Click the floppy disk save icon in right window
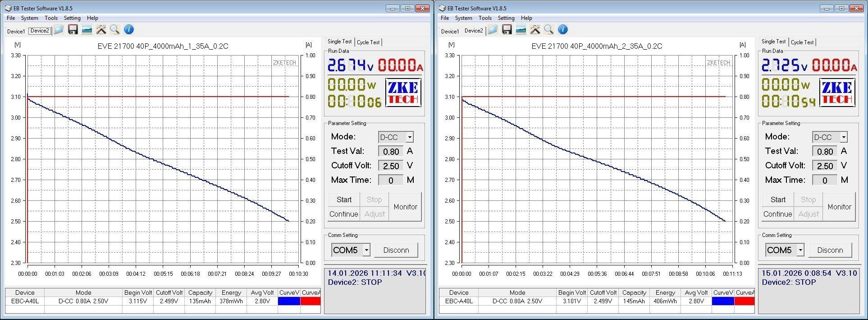This screenshot has height=320, width=868. (x=507, y=30)
